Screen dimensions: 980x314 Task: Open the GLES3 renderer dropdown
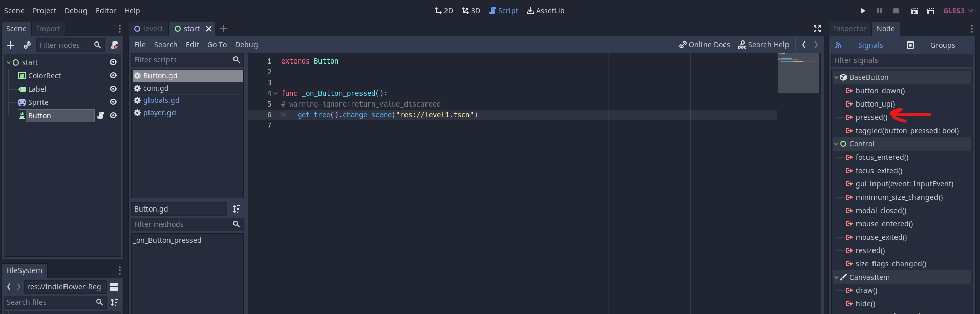click(x=958, y=11)
